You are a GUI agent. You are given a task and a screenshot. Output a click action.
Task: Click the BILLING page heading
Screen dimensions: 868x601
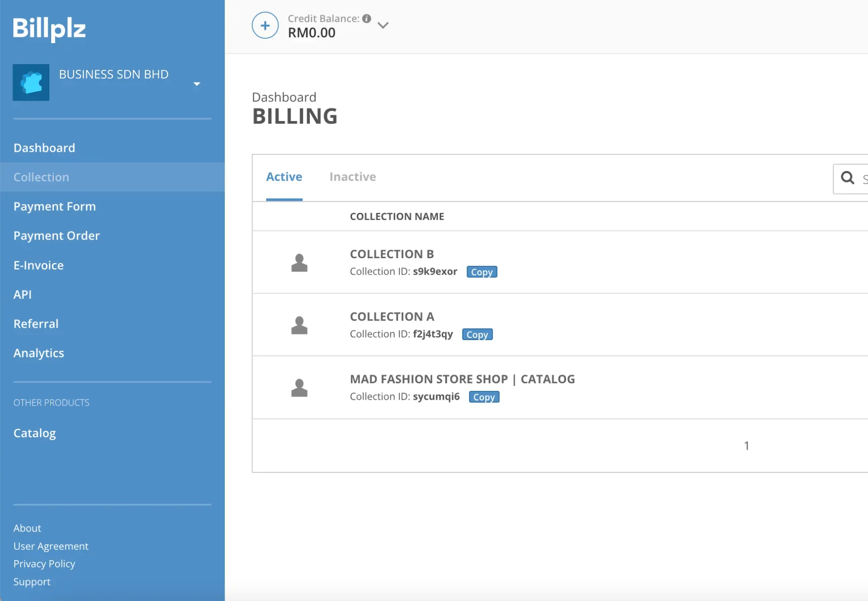coord(295,117)
